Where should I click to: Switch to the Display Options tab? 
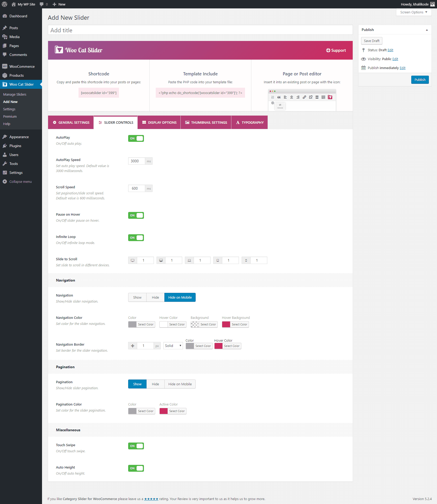[159, 122]
